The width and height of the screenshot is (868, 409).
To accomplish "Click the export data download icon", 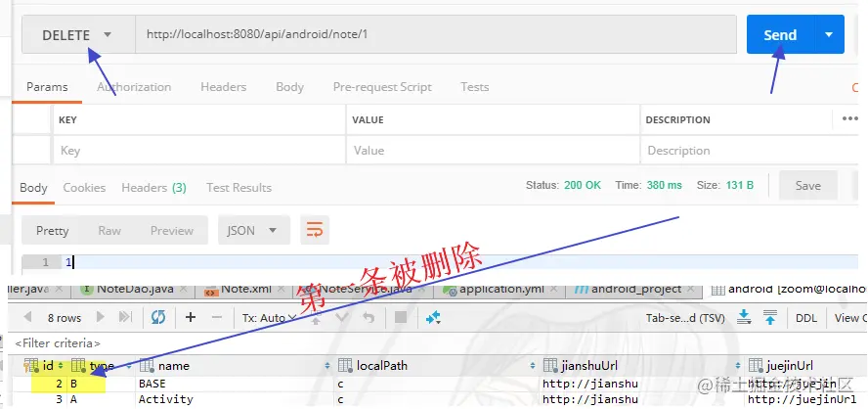I will pos(745,317).
